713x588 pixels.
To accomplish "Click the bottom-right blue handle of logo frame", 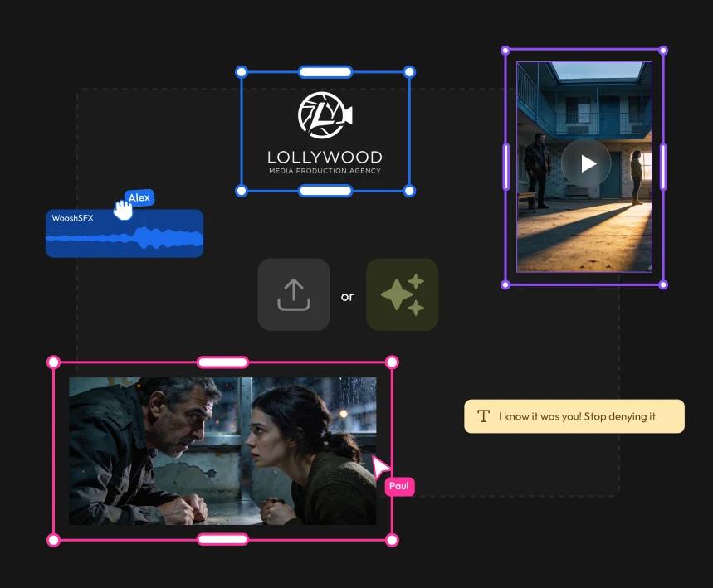I will (409, 191).
